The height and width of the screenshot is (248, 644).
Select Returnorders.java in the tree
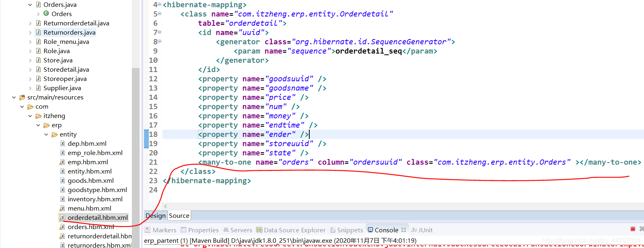point(69,33)
